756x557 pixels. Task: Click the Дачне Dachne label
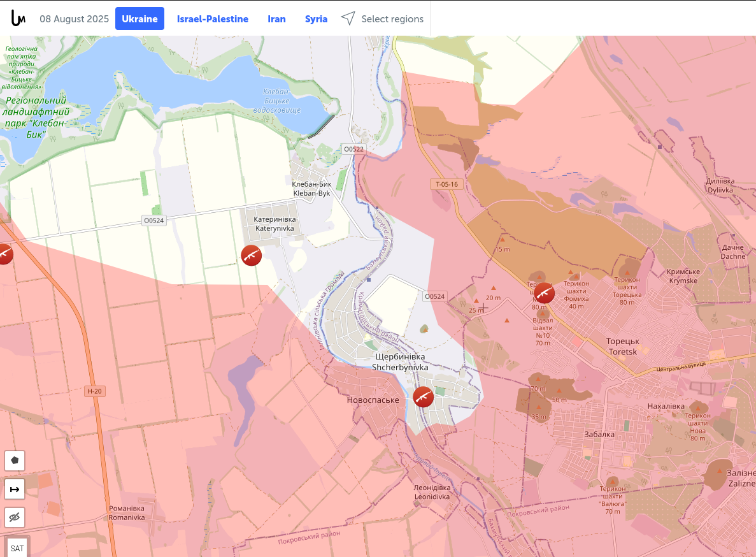(x=733, y=252)
